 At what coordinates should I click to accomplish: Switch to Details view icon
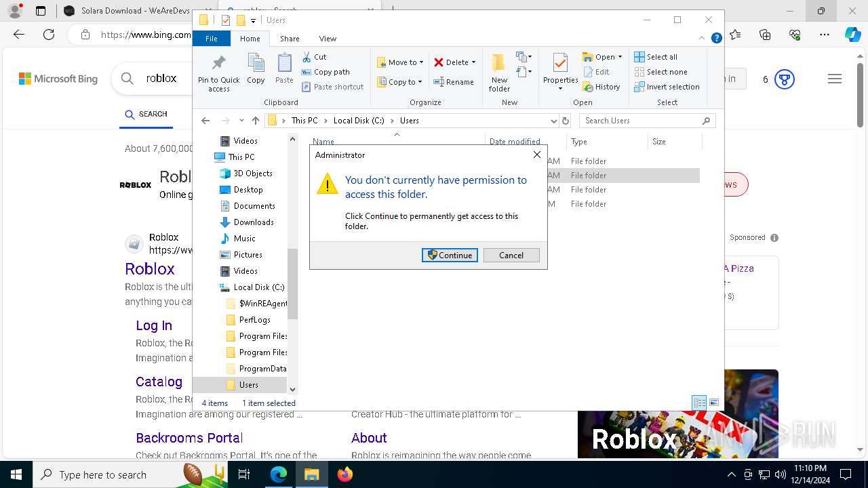(x=699, y=403)
